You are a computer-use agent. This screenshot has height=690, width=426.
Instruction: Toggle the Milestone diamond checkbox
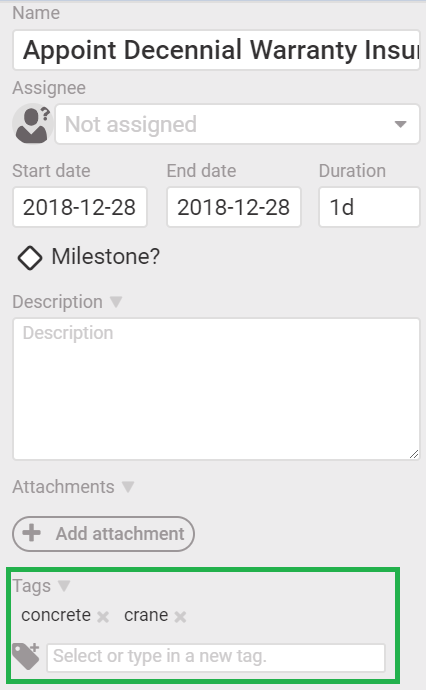[x=30, y=257]
